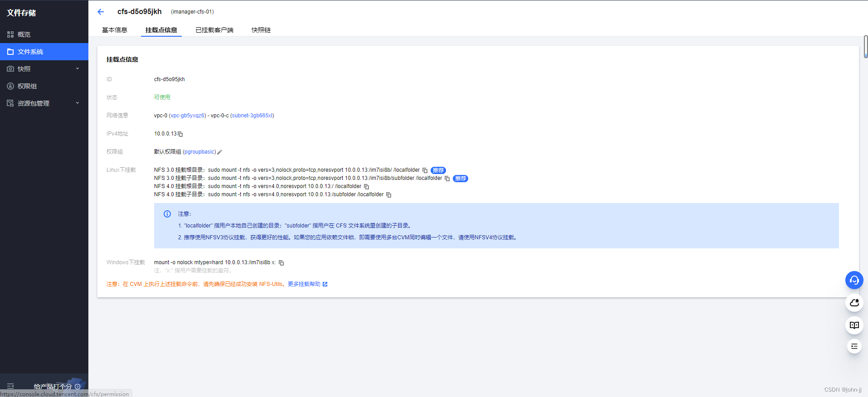
Task: Expand the 快照 sidebar menu
Action: (x=44, y=69)
